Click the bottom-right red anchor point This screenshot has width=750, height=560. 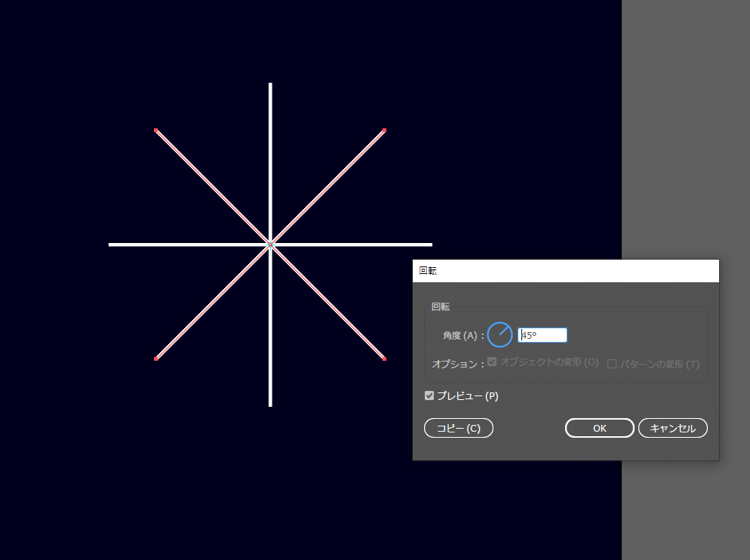click(x=384, y=358)
